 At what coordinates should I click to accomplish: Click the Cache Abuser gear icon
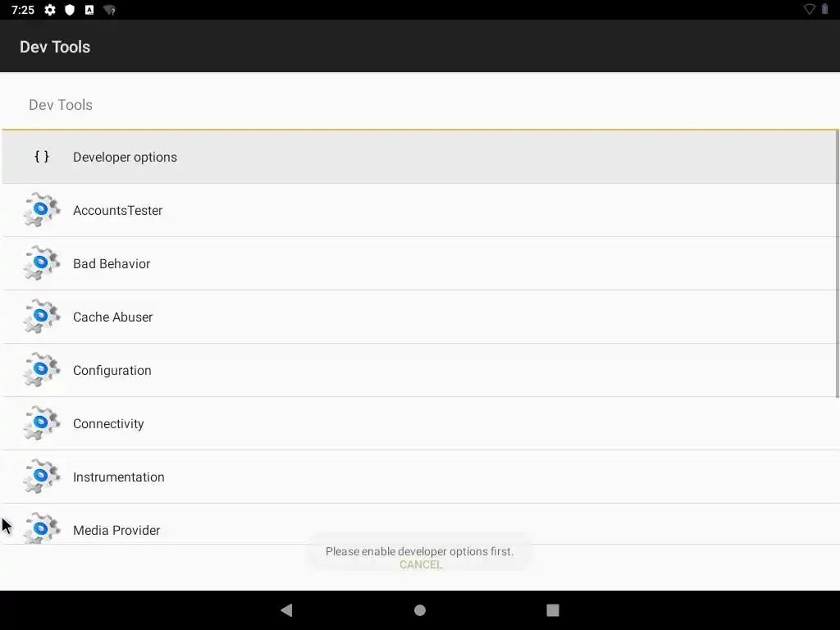click(41, 317)
